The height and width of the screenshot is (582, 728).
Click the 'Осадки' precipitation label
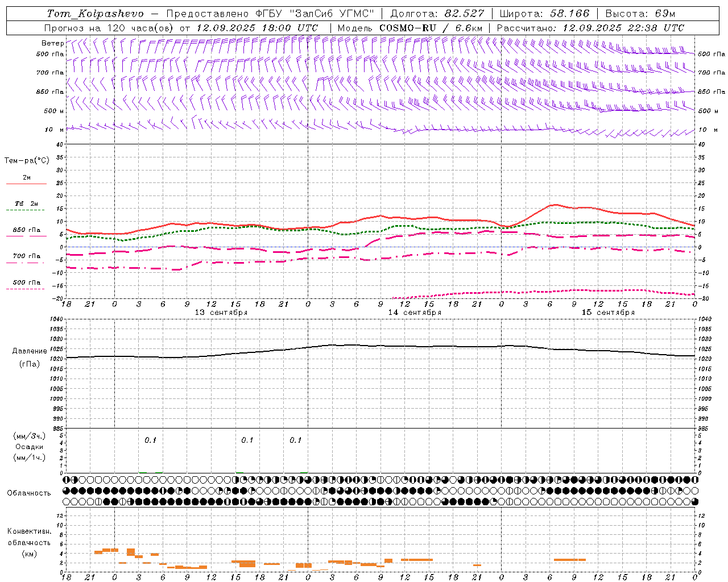[x=30, y=447]
